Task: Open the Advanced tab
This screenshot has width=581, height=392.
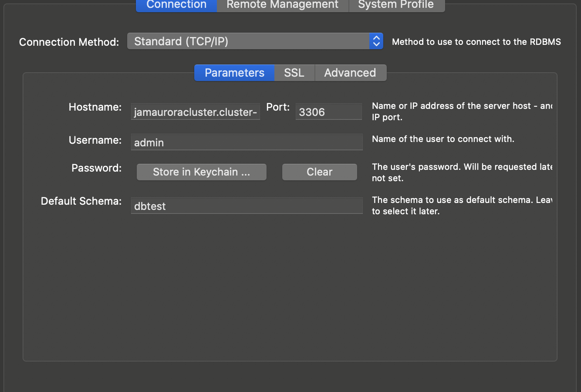Action: click(x=350, y=73)
